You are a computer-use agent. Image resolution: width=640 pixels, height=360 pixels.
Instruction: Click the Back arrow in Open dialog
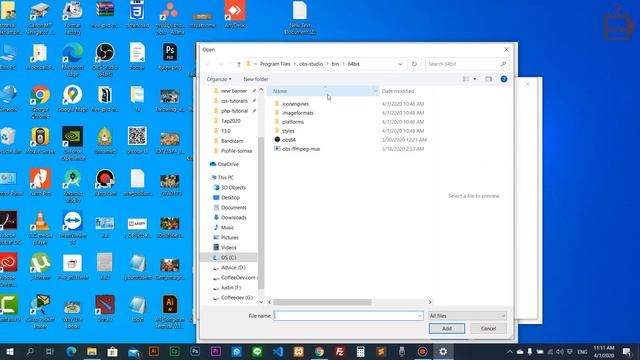click(208, 64)
